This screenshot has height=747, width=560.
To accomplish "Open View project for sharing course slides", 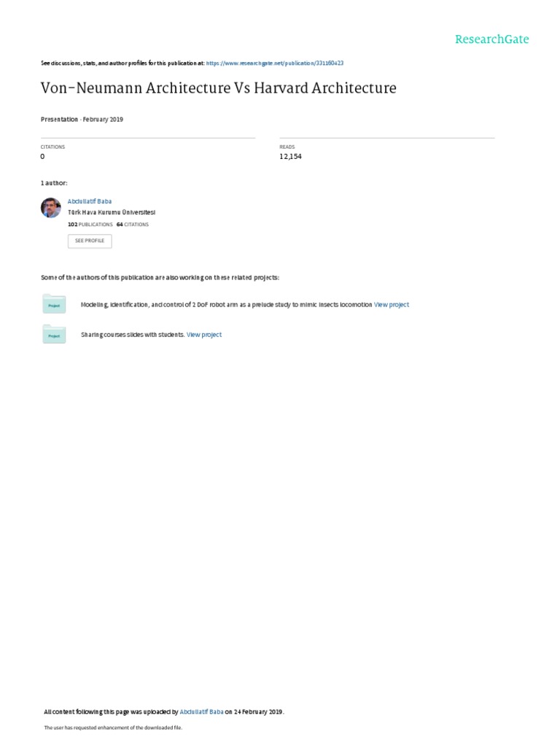I will click(x=204, y=334).
